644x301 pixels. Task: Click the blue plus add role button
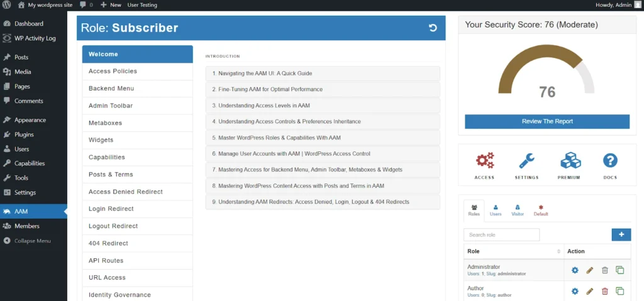pyautogui.click(x=621, y=234)
